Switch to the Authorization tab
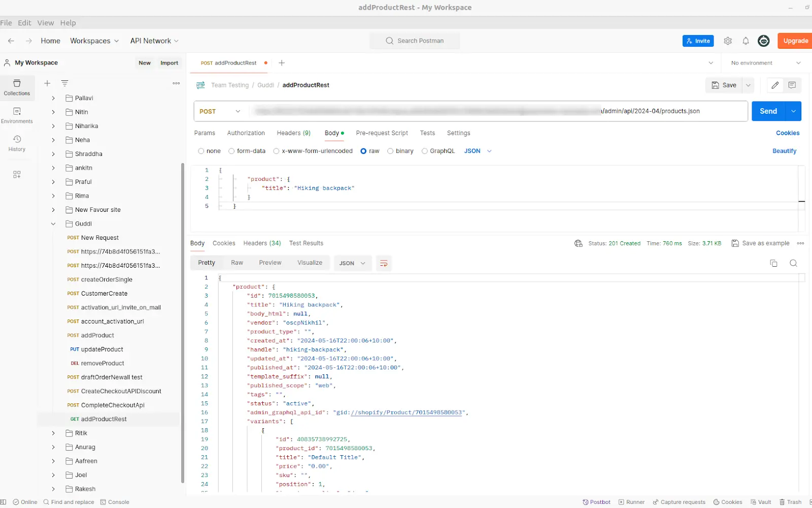 [246, 133]
